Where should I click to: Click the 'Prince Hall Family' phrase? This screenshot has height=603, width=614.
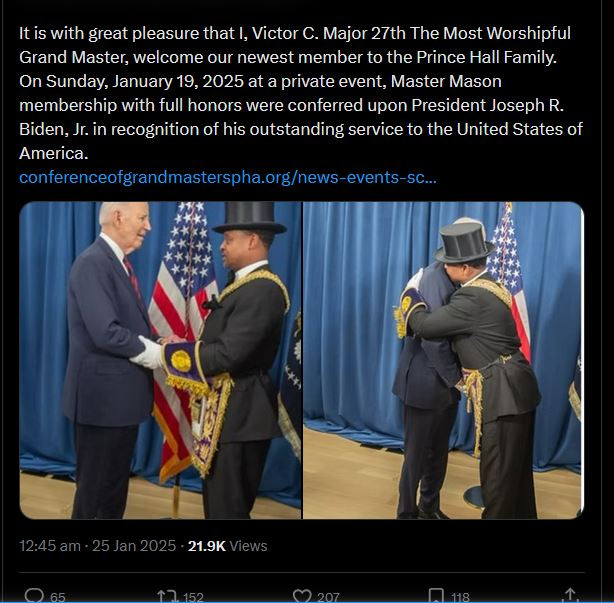click(x=486, y=57)
